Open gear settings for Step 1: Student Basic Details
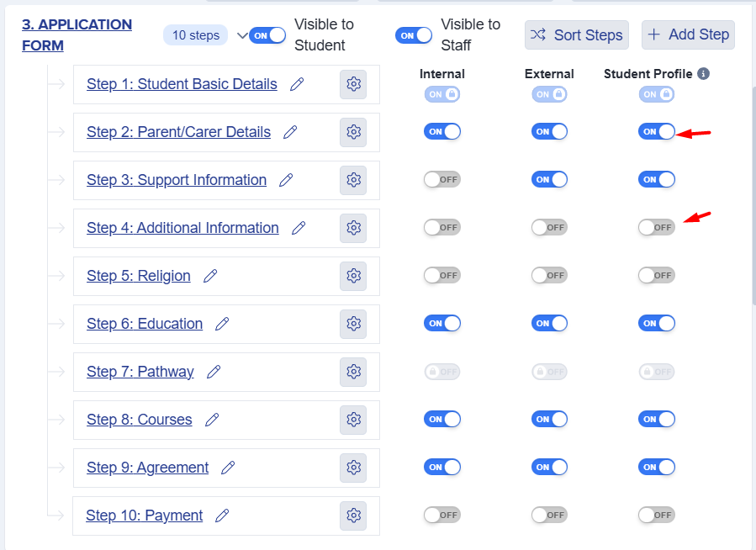Image resolution: width=756 pixels, height=550 pixels. [353, 84]
